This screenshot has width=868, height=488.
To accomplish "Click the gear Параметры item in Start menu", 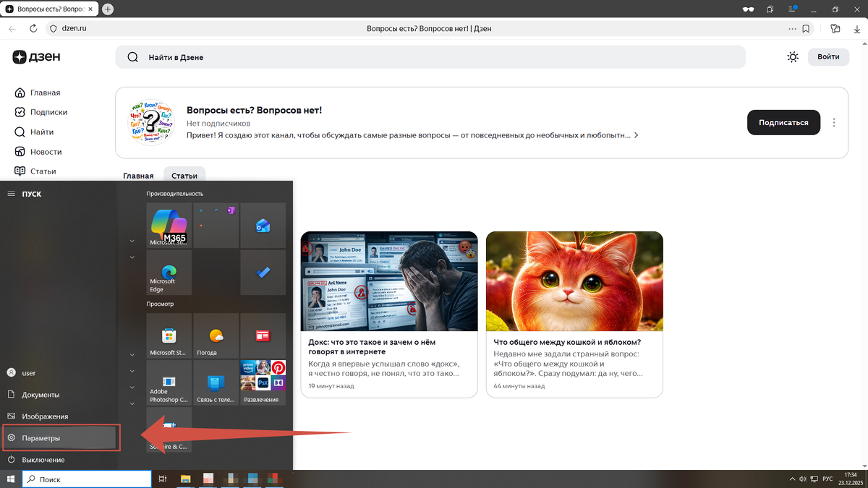I will click(x=61, y=438).
